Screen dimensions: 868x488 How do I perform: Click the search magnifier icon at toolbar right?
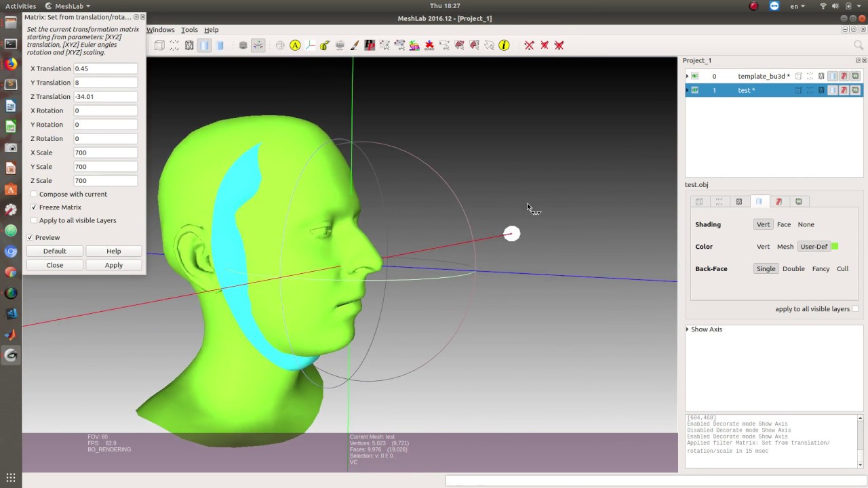[x=858, y=45]
